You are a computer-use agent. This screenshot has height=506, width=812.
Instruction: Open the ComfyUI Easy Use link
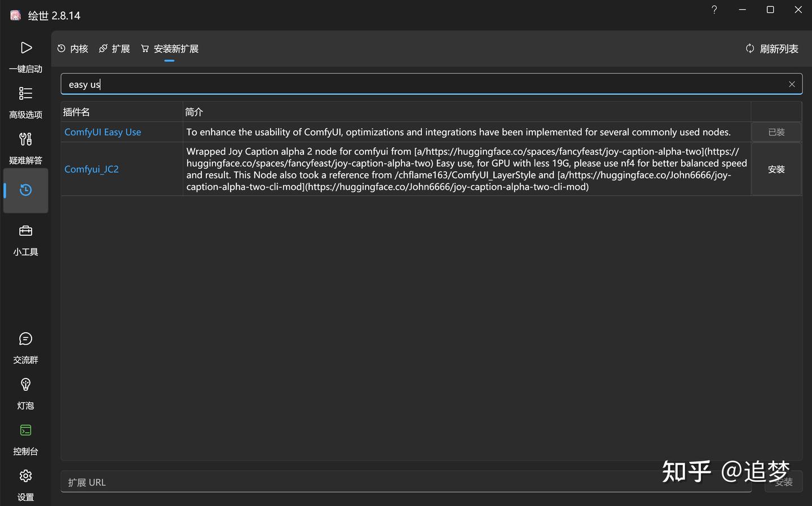(103, 132)
